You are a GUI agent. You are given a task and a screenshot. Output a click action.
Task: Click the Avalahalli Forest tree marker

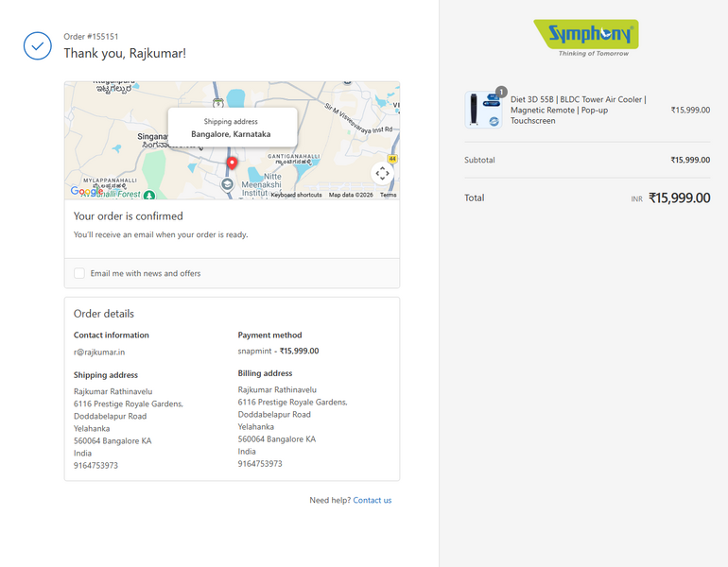pyautogui.click(x=149, y=195)
